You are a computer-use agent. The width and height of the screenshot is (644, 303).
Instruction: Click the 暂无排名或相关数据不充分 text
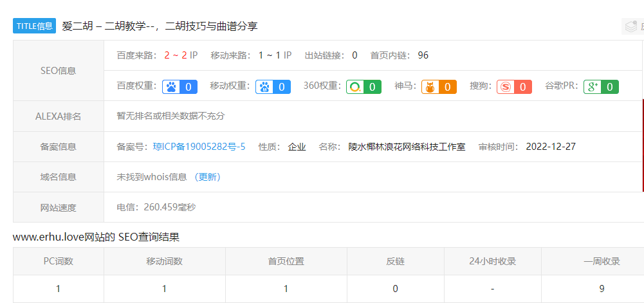click(171, 116)
